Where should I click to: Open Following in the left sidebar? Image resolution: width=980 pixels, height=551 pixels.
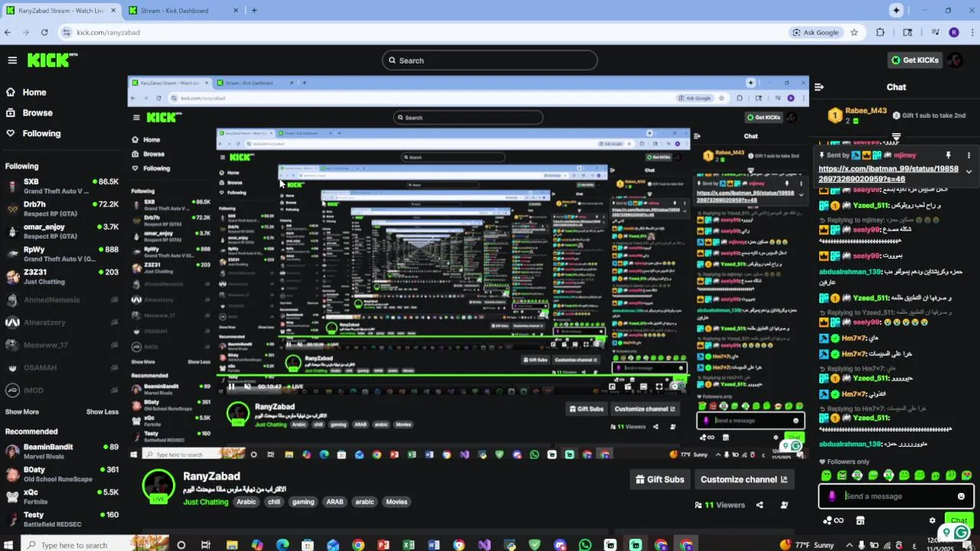(33, 133)
